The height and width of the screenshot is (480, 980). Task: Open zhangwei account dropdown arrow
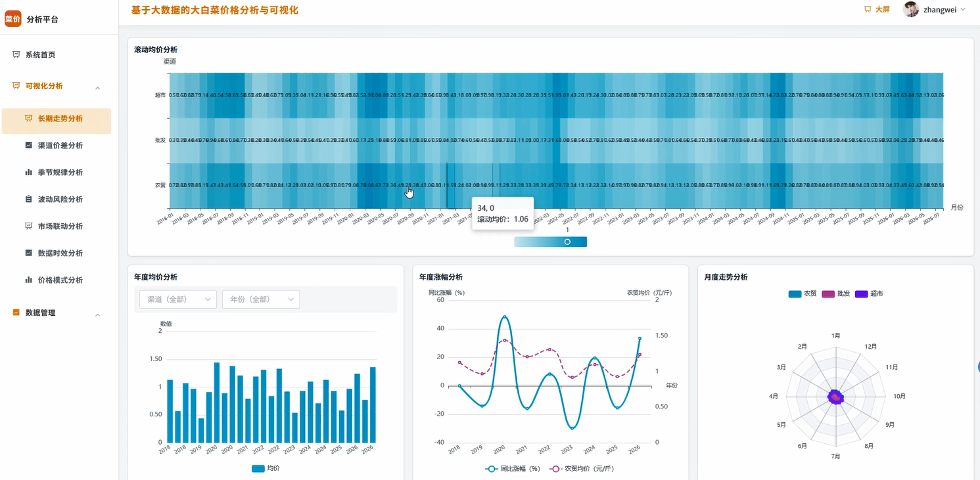tap(963, 9)
